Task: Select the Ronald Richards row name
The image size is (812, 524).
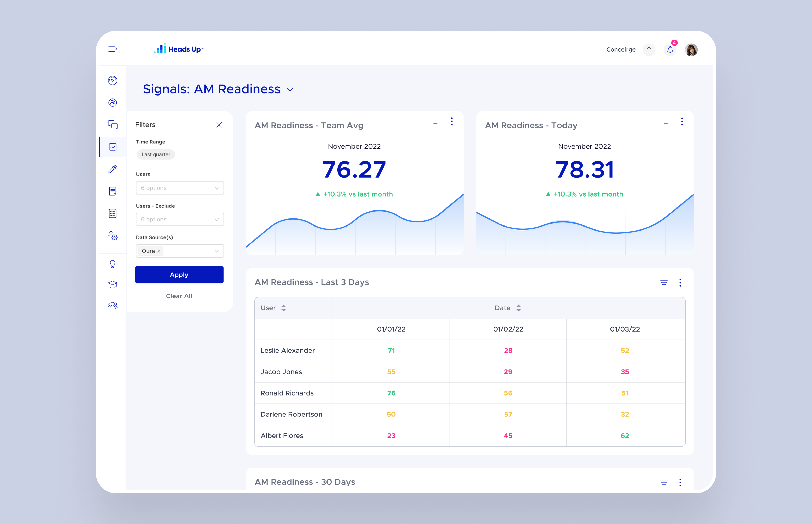Action: point(287,393)
